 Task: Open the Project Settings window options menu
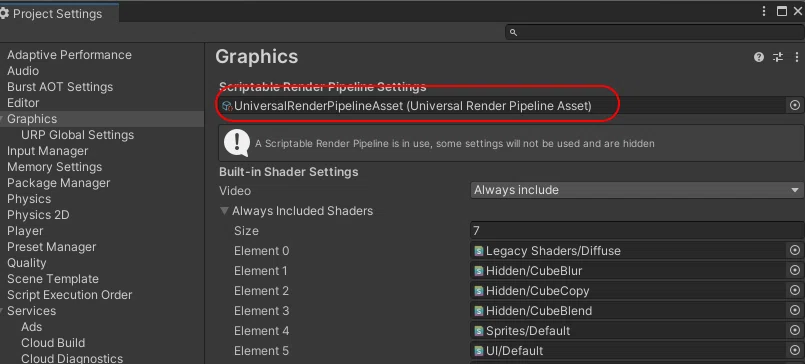(764, 11)
